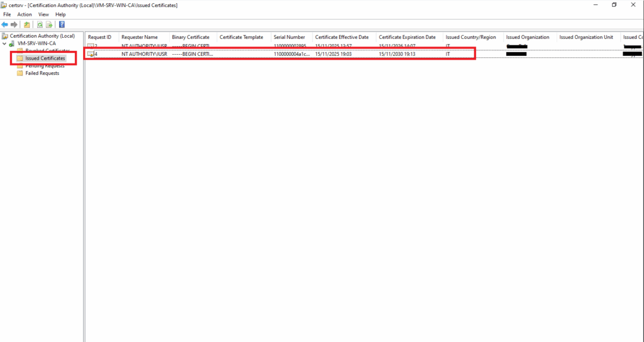Sort by Serial Number column header
The width and height of the screenshot is (644, 342).
(289, 37)
